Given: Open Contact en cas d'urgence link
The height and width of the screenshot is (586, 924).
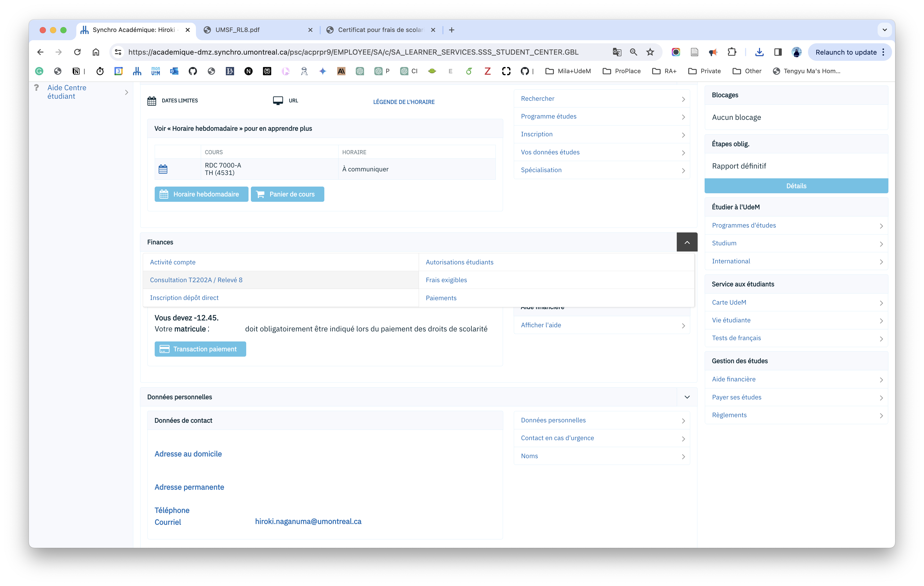Looking at the screenshot, I should pyautogui.click(x=602, y=438).
